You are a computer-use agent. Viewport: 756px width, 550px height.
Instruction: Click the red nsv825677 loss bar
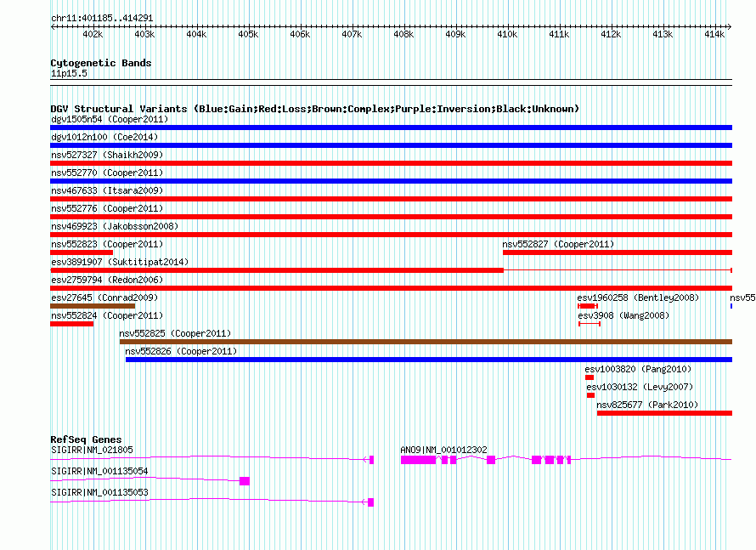point(664,413)
